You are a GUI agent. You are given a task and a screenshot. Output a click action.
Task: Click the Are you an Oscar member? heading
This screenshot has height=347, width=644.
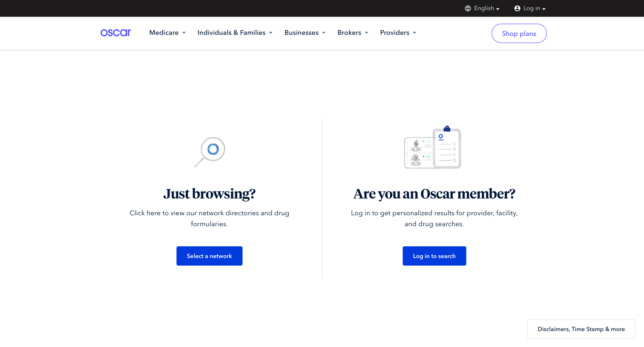pos(434,194)
